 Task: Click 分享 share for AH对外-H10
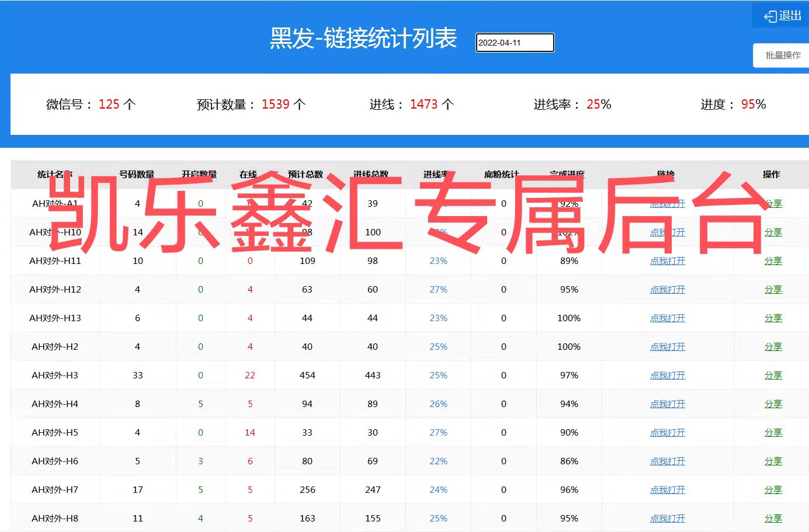pos(773,232)
